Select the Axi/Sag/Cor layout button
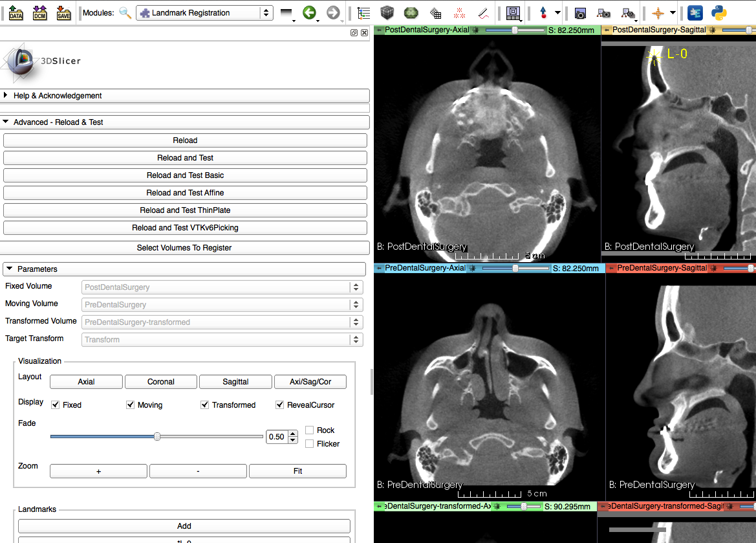This screenshot has height=543, width=756. [x=310, y=382]
